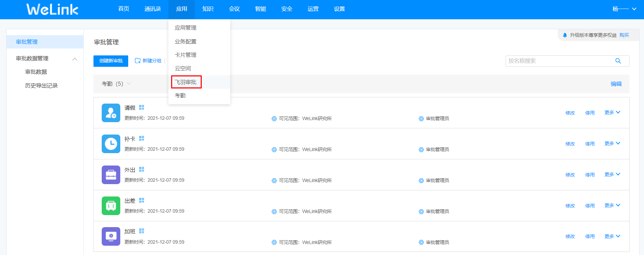Click 可见范围 icon in 加班 row
This screenshot has height=255, width=644.
tap(274, 242)
